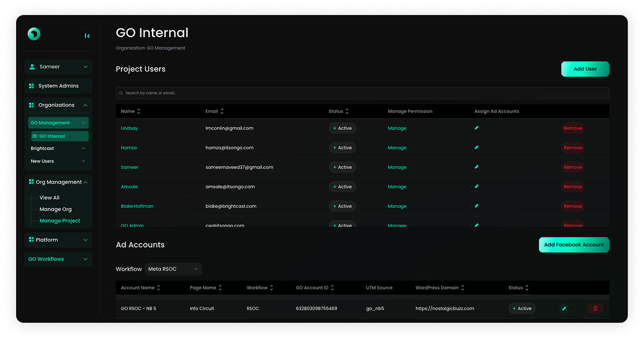
Task: Select View All under Org Management
Action: click(49, 197)
